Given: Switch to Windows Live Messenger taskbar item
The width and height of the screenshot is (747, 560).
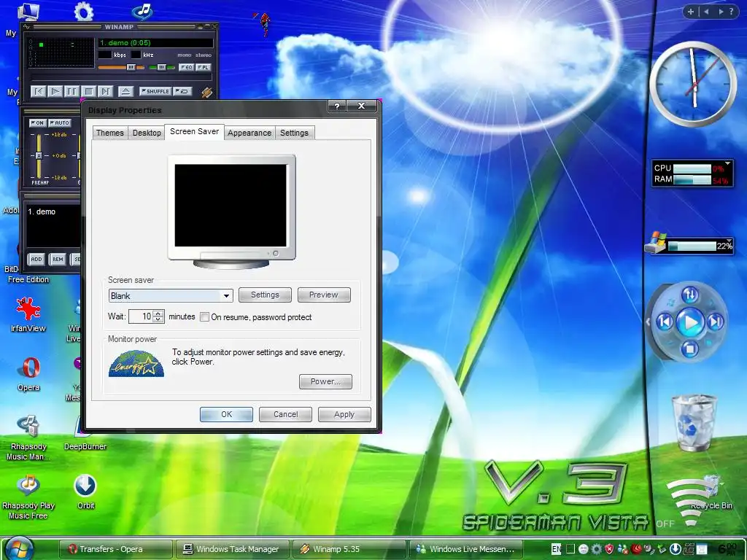Looking at the screenshot, I should click(466, 549).
